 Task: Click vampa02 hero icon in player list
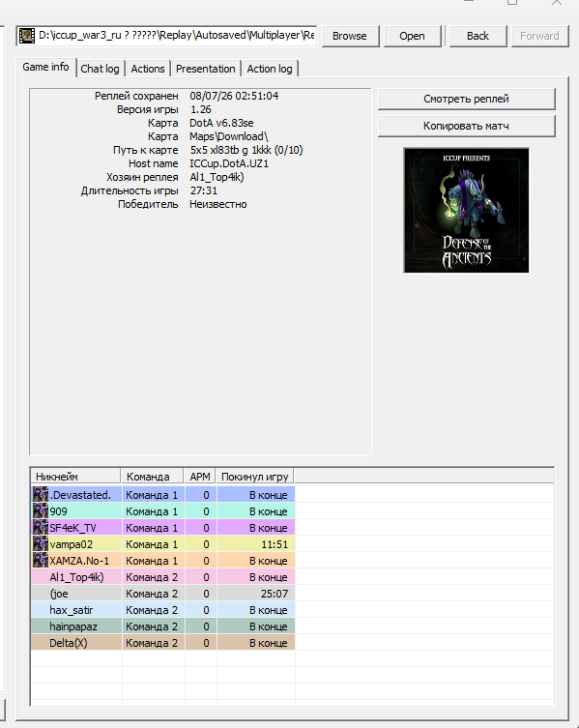tap(41, 543)
